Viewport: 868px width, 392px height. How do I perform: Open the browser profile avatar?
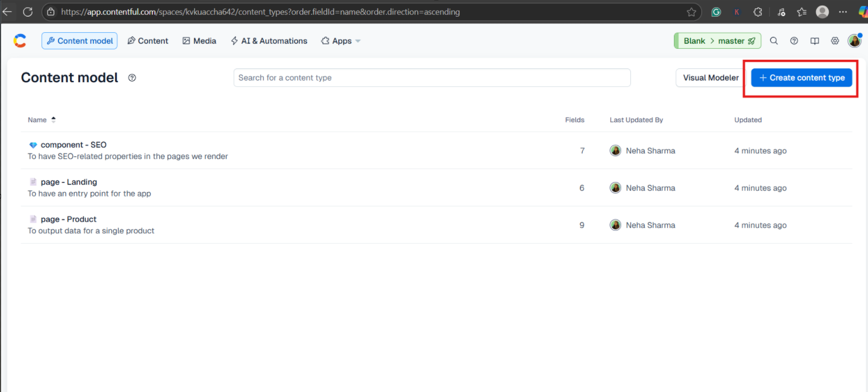(822, 11)
